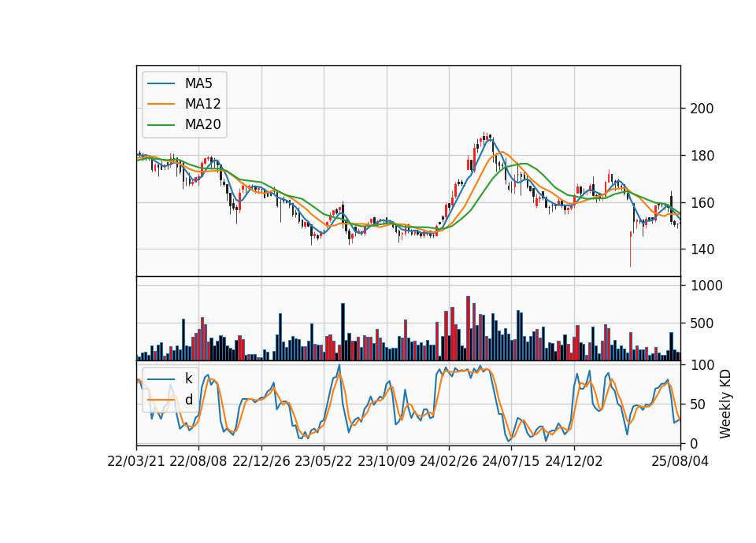This screenshot has width=756, height=543.
Task: Click the 23/05/22 date label
Action: [x=324, y=461]
